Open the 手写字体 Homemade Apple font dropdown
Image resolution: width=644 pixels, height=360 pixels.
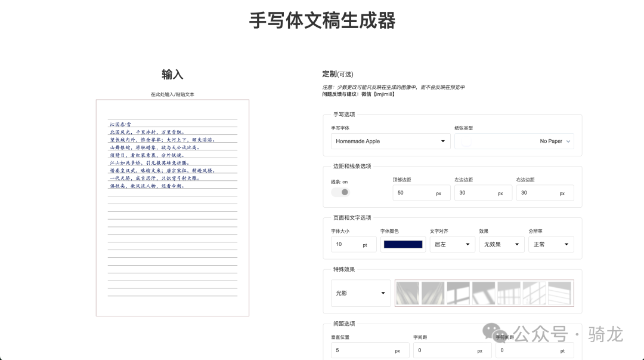pyautogui.click(x=391, y=141)
